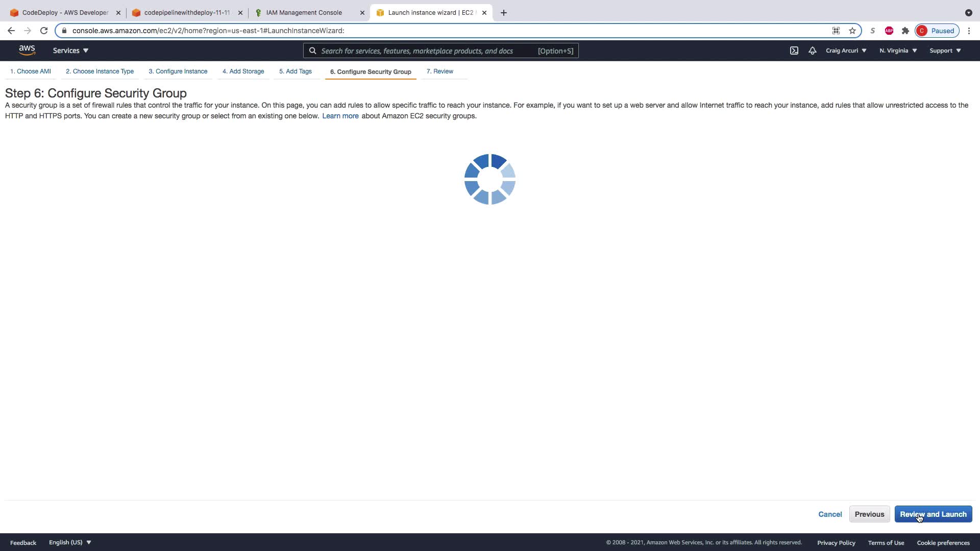Switch to the IAM Management Console tab
The width and height of the screenshot is (980, 551).
click(x=304, y=13)
